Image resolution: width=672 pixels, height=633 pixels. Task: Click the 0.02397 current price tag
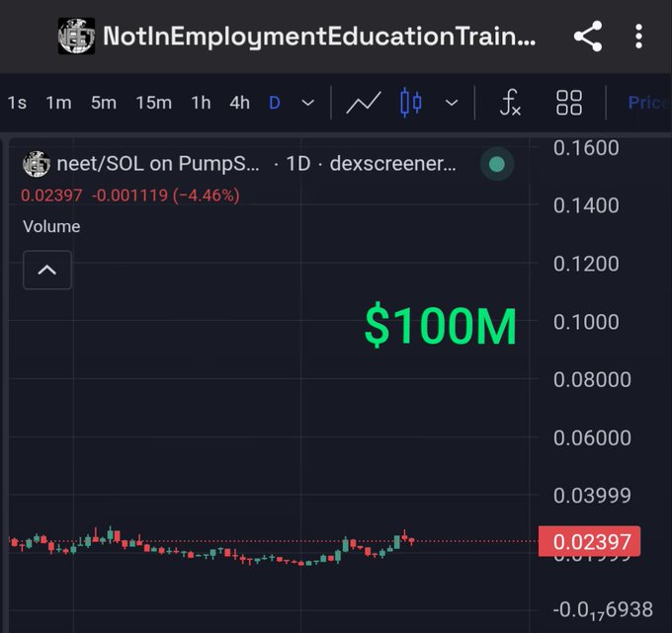click(589, 542)
